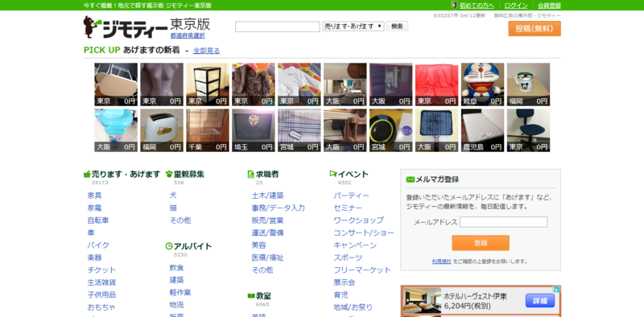This screenshot has width=644, height=317.
Task: Click the 詳細 button on hotel ad
Action: click(x=540, y=301)
